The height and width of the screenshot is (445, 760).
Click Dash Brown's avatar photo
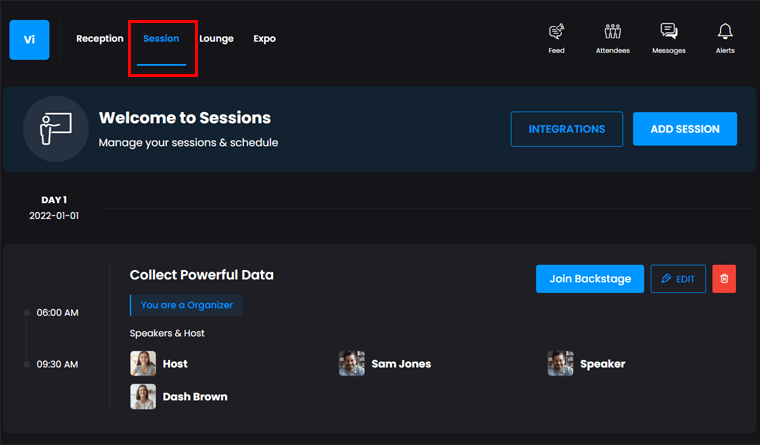[143, 396]
